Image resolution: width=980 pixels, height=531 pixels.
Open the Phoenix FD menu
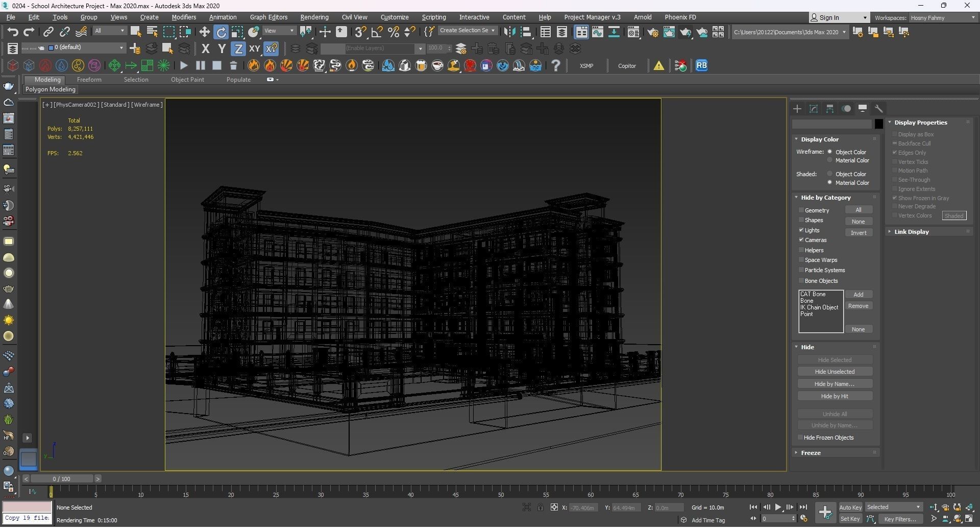click(680, 17)
